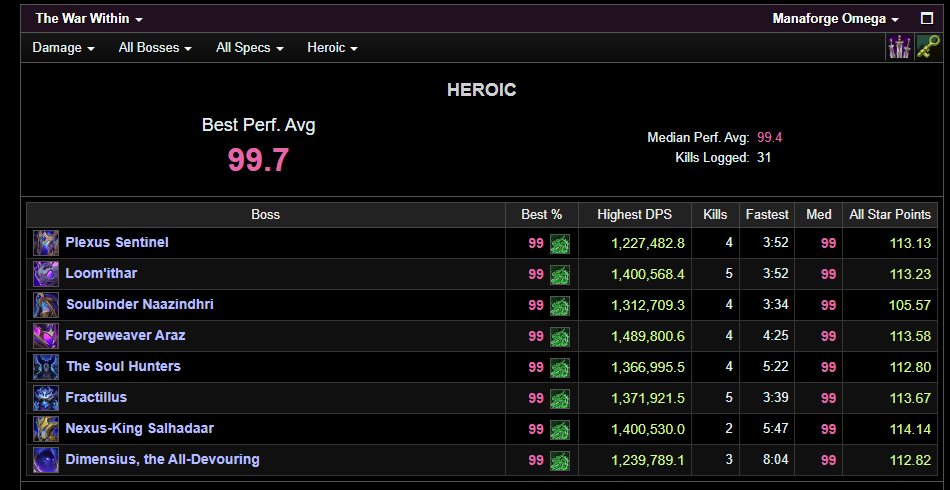Click the Fastest column header

[767, 214]
